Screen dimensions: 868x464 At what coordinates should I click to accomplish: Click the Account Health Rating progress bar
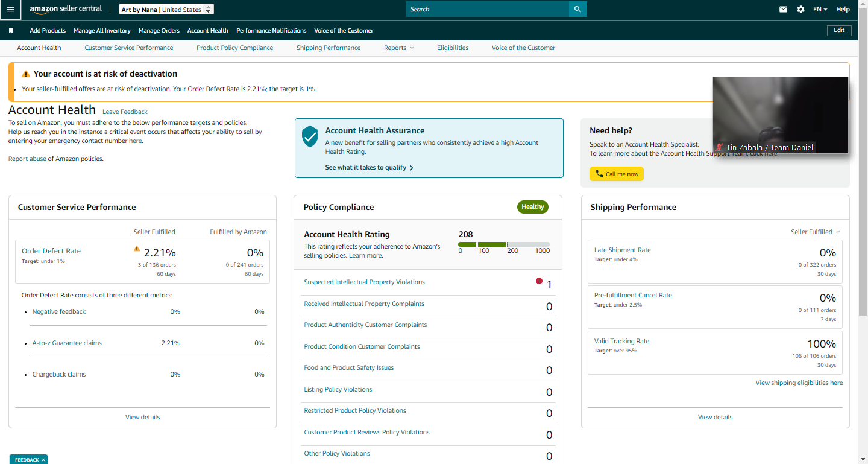(x=504, y=244)
